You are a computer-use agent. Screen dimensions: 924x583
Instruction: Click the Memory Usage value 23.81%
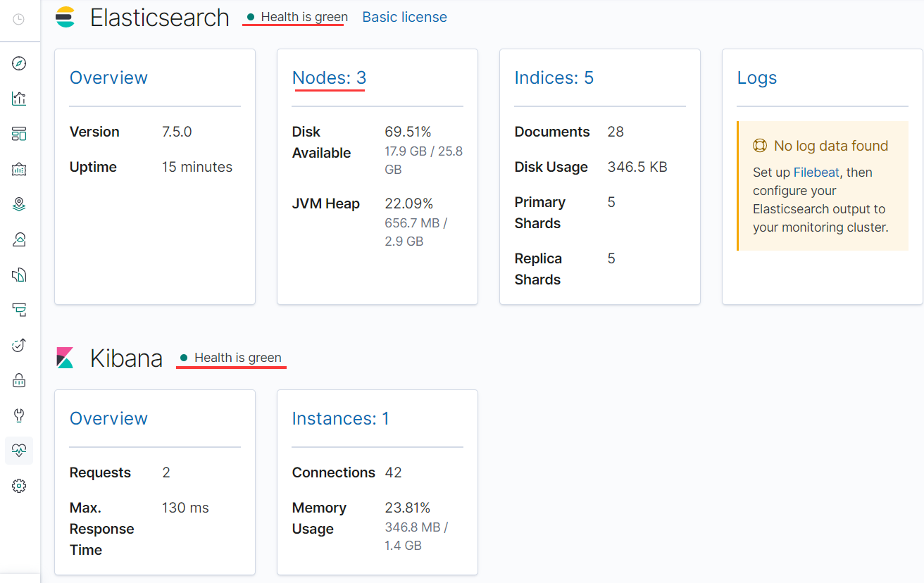[408, 508]
